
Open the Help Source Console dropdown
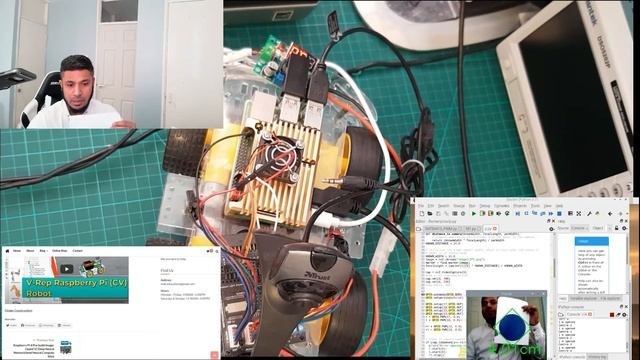pyautogui.click(x=580, y=228)
